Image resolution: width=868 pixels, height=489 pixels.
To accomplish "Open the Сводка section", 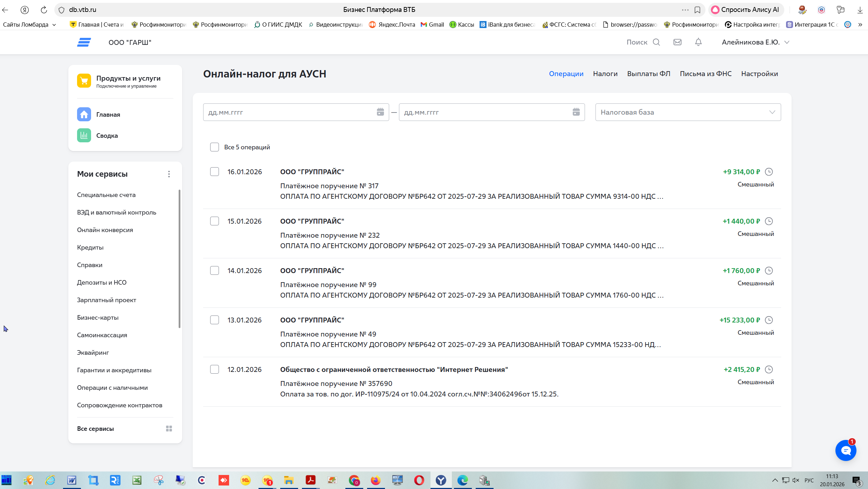I will [x=107, y=136].
